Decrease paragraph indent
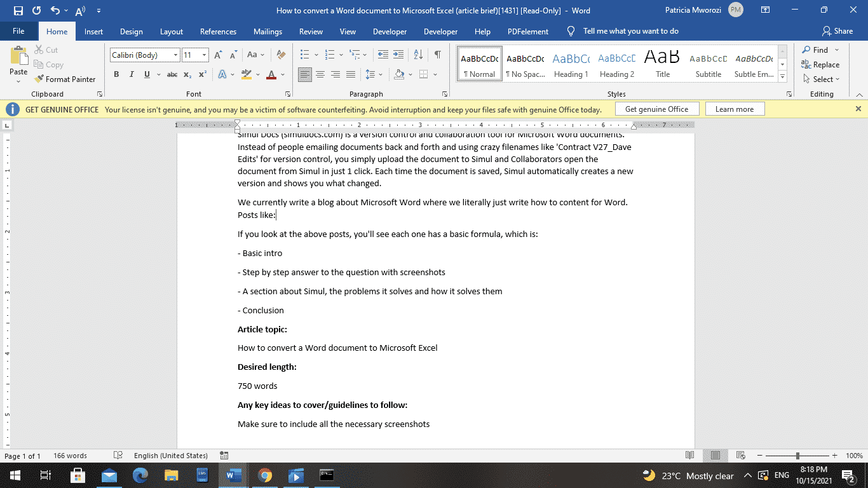868x488 pixels. pos(383,55)
